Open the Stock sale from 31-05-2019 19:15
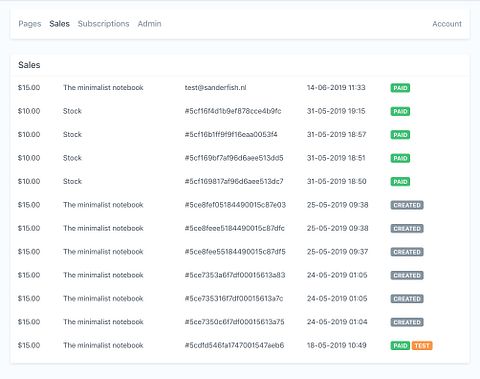The height and width of the screenshot is (379, 480). pos(240,111)
